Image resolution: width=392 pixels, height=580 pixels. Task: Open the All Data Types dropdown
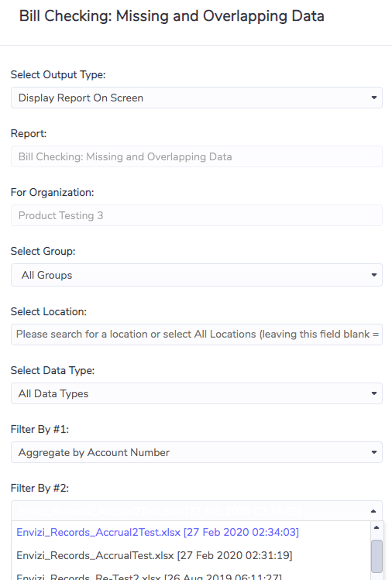click(x=197, y=393)
